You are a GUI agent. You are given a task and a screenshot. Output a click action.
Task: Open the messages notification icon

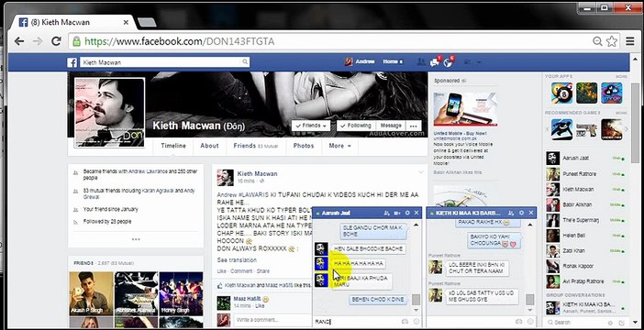[x=435, y=62]
